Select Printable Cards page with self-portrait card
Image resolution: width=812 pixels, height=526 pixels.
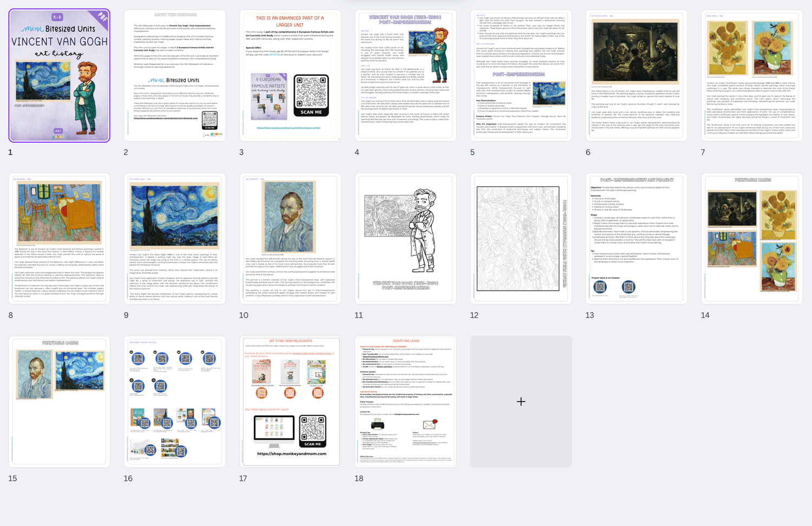coord(59,402)
